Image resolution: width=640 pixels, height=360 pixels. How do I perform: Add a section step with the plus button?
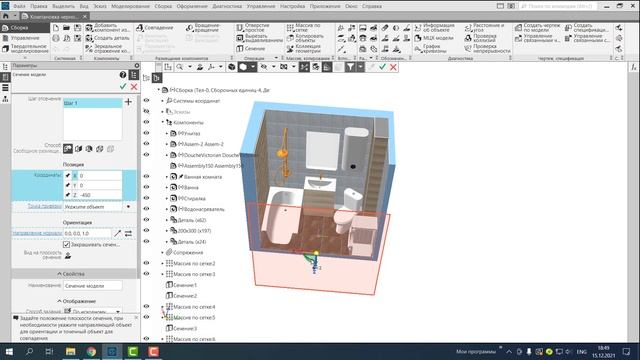tap(128, 102)
